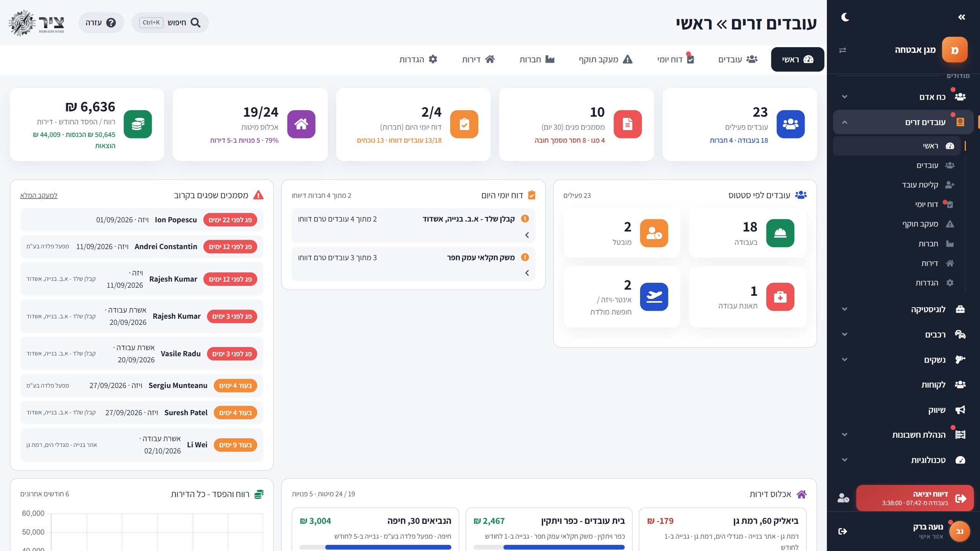Click occupancy bar of הנביאים 30, חיפה
Image resolution: width=980 pixels, height=551 pixels.
pyautogui.click(x=375, y=548)
